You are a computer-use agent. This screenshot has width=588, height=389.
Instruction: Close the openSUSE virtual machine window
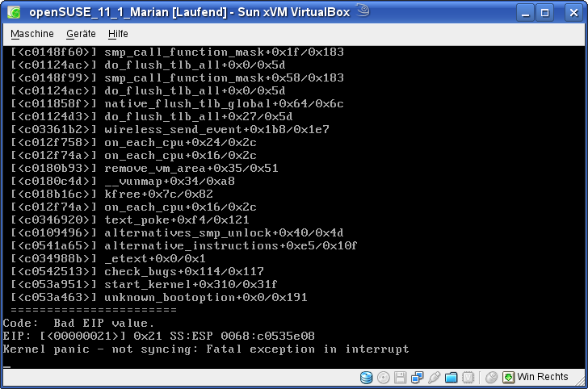569,12
